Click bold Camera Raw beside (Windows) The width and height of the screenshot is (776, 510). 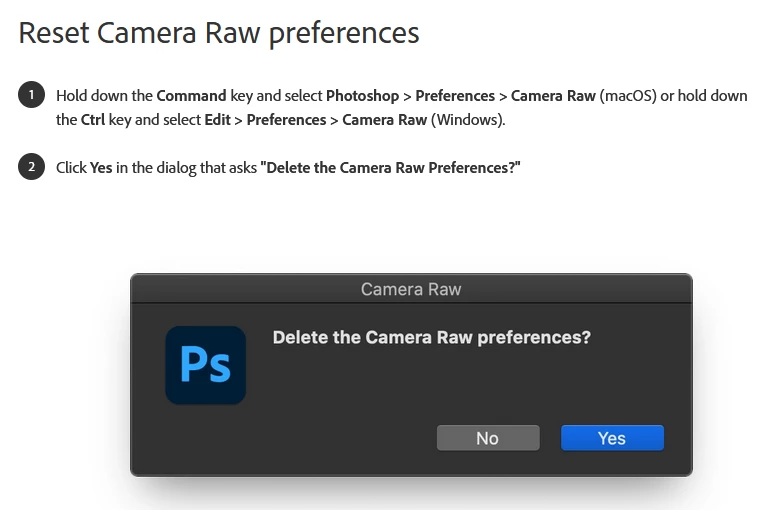[384, 120]
